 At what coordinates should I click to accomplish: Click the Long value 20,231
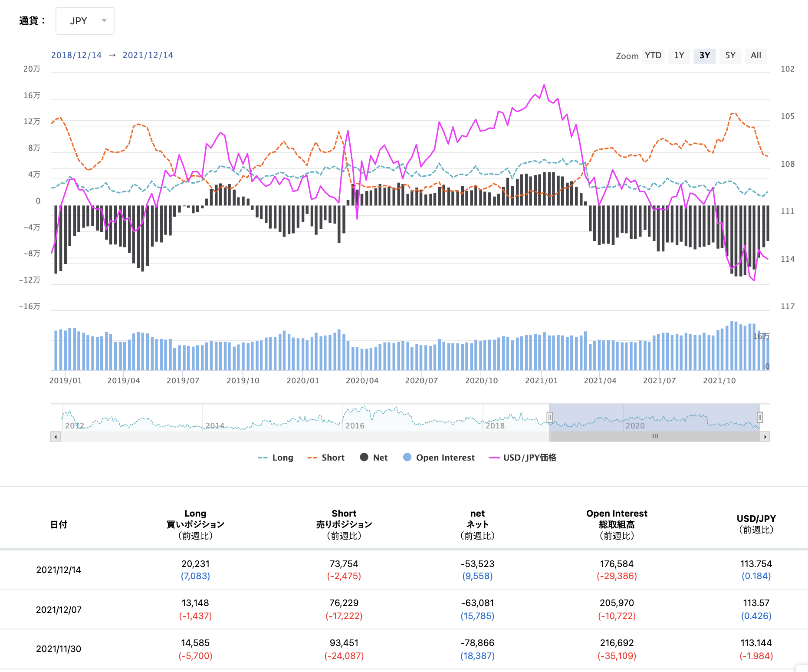pos(195,564)
